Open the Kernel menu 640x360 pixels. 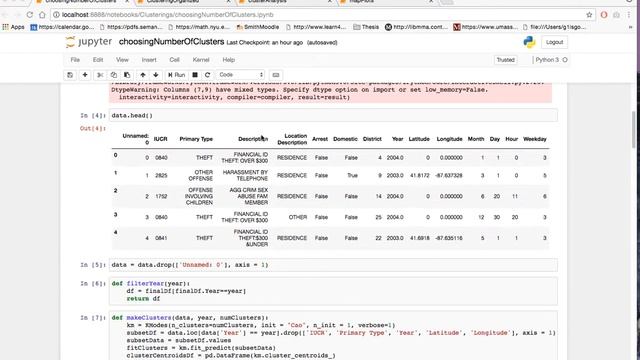pyautogui.click(x=201, y=60)
